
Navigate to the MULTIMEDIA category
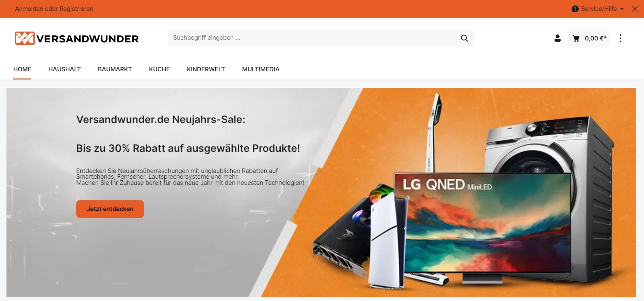261,69
